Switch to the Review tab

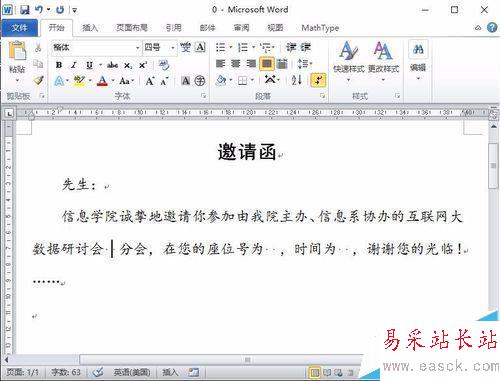pyautogui.click(x=241, y=28)
